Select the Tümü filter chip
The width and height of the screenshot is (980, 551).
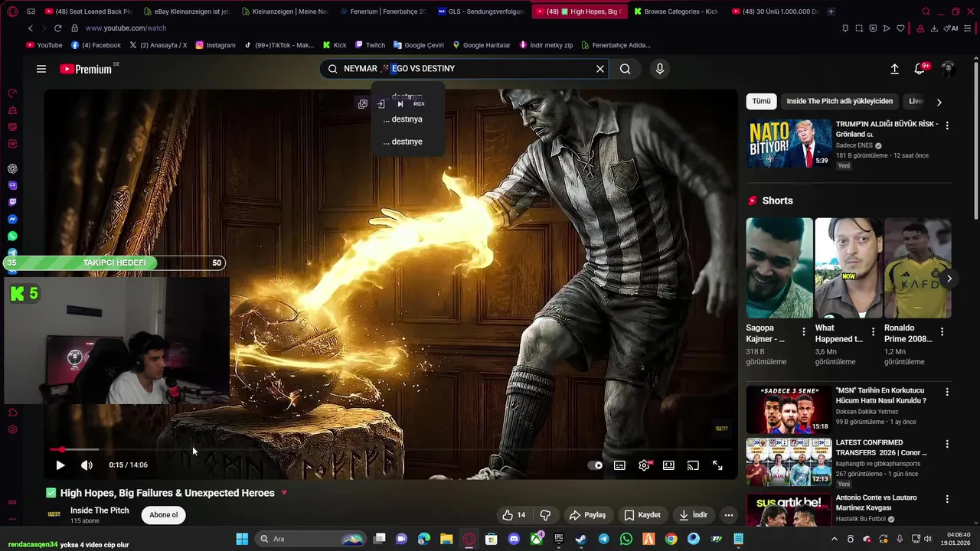(761, 101)
